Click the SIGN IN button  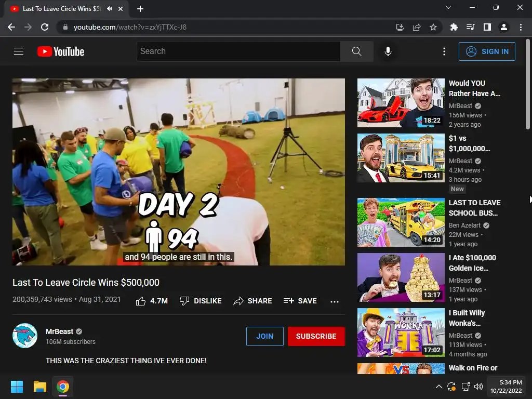[486, 51]
